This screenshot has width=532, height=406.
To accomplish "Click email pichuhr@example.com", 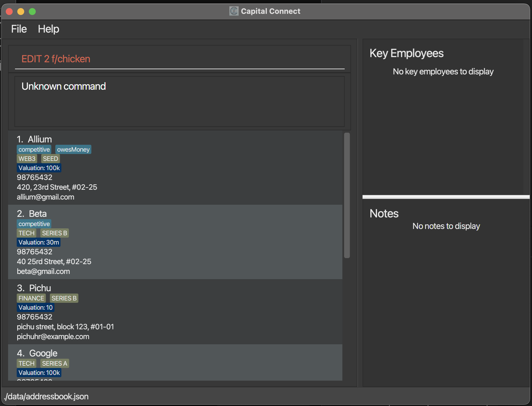I will [x=53, y=337].
